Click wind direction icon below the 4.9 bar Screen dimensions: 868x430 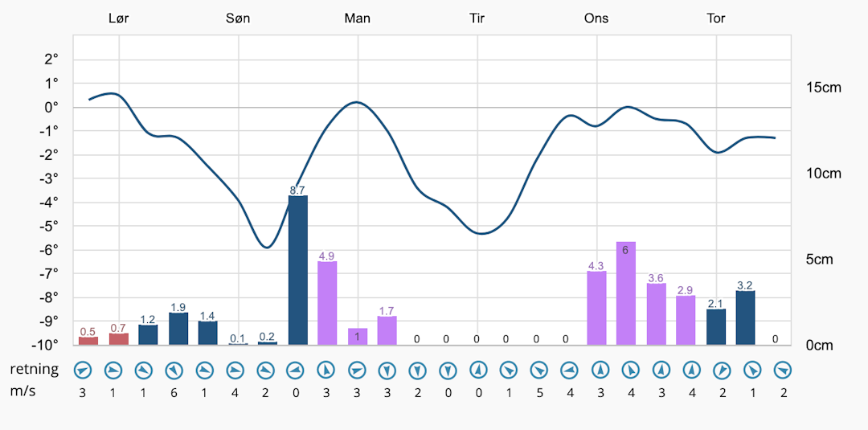pos(327,371)
